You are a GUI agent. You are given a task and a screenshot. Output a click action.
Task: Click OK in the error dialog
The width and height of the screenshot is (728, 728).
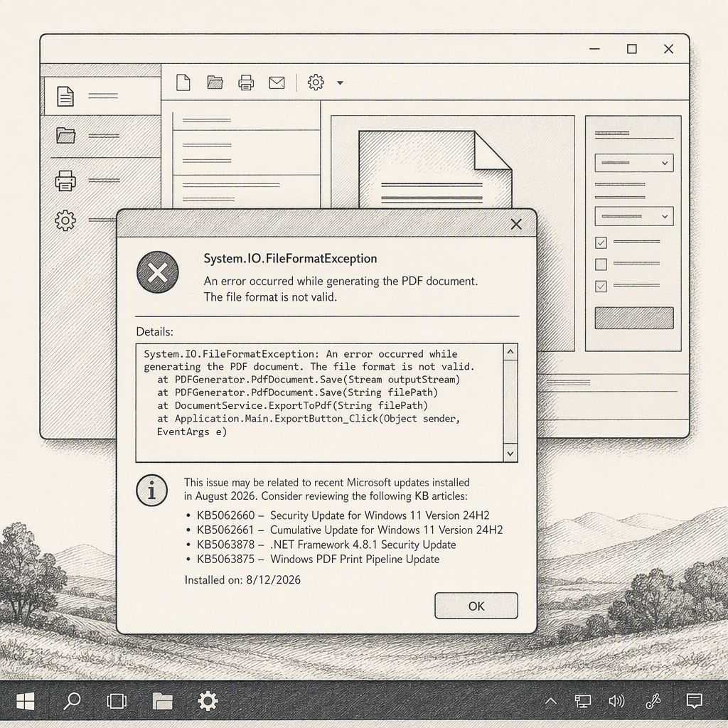coord(476,606)
